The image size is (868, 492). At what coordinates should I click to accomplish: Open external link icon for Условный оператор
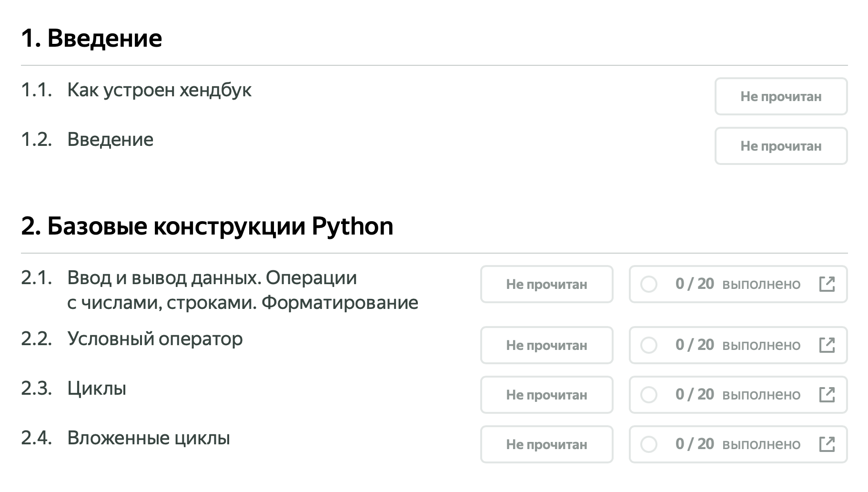click(827, 345)
